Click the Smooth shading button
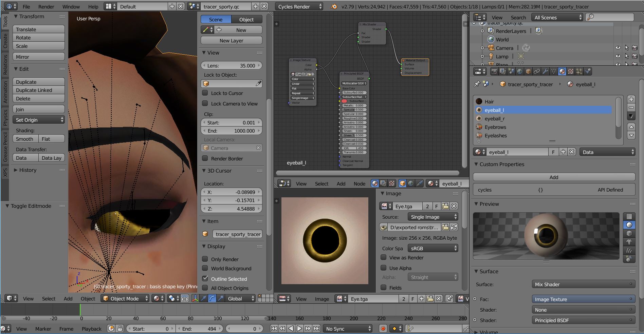 click(x=25, y=139)
